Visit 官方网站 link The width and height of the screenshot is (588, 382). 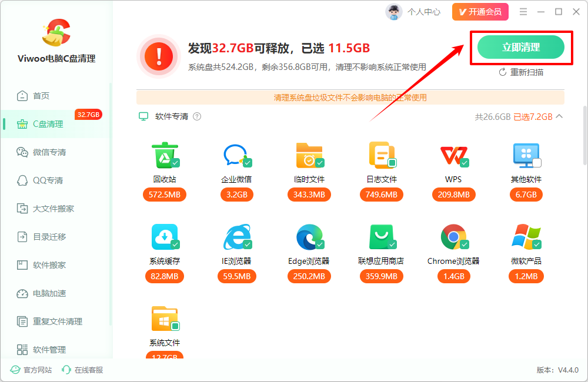31,370
